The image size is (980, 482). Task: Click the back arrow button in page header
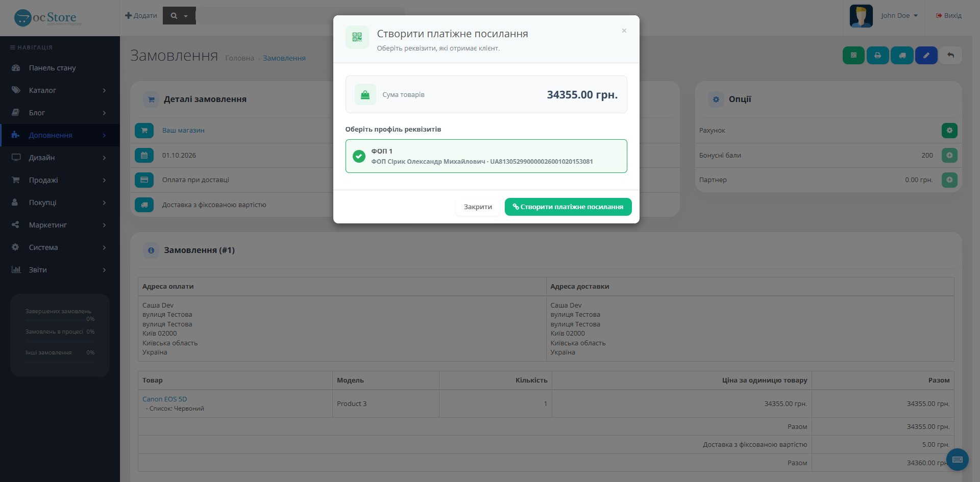[950, 55]
